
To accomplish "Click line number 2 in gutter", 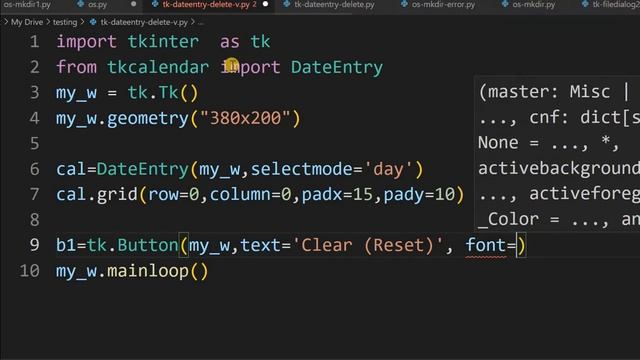I will [34, 67].
